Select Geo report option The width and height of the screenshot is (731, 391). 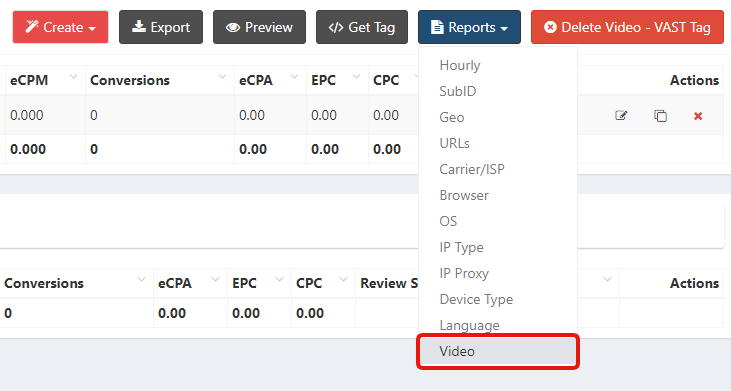tap(498, 117)
